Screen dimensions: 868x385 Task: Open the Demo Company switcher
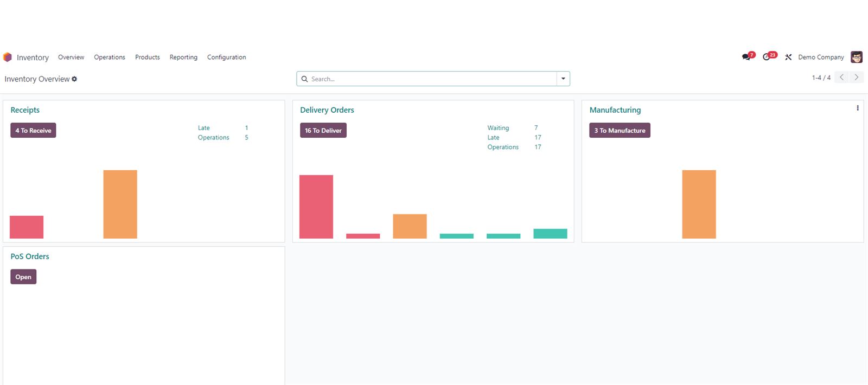[821, 57]
